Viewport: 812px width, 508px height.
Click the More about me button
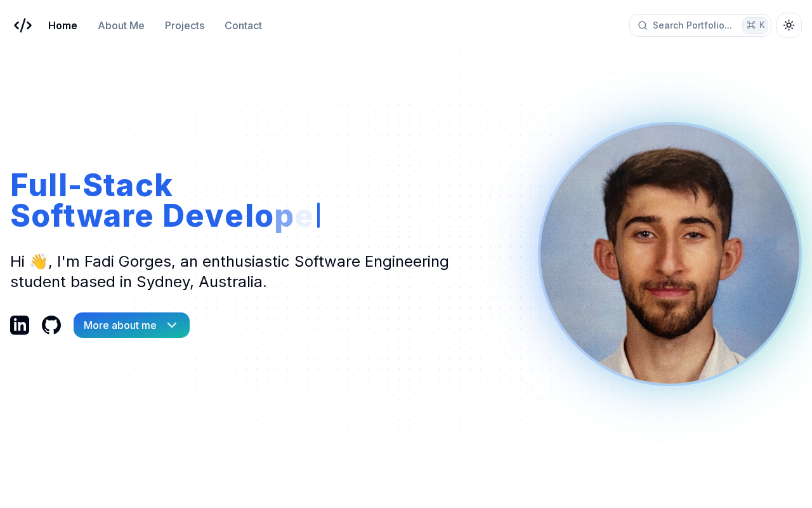pos(131,325)
